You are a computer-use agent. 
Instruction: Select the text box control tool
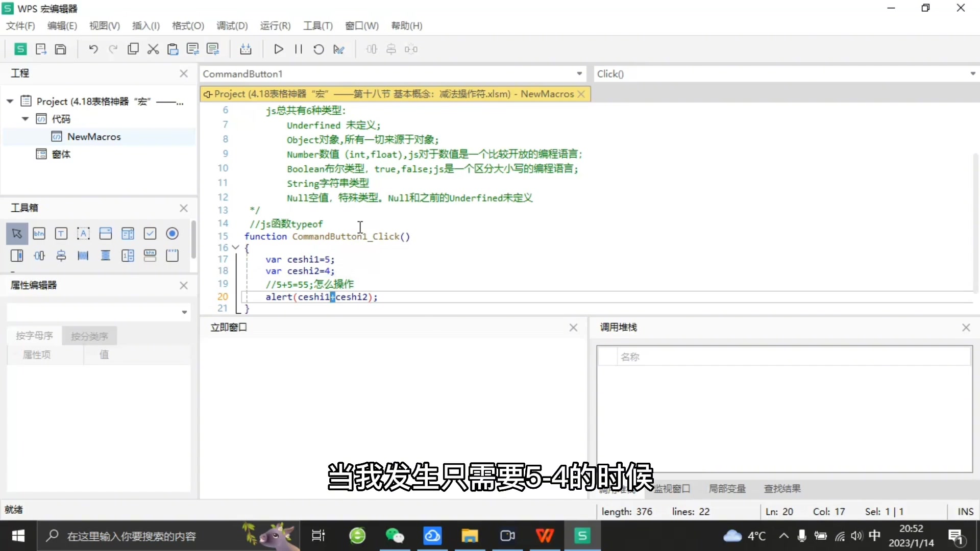click(61, 234)
